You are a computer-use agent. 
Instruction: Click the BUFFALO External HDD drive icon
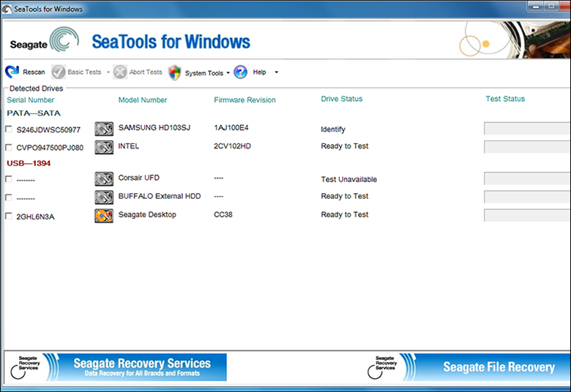pyautogui.click(x=104, y=197)
